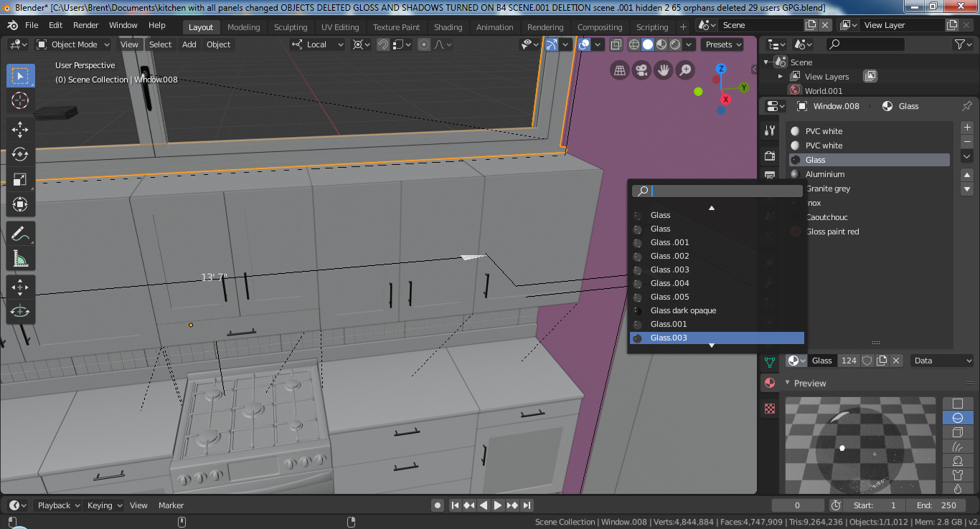This screenshot has height=529, width=980.
Task: Expand the View Layers tree item
Action: [x=781, y=77]
